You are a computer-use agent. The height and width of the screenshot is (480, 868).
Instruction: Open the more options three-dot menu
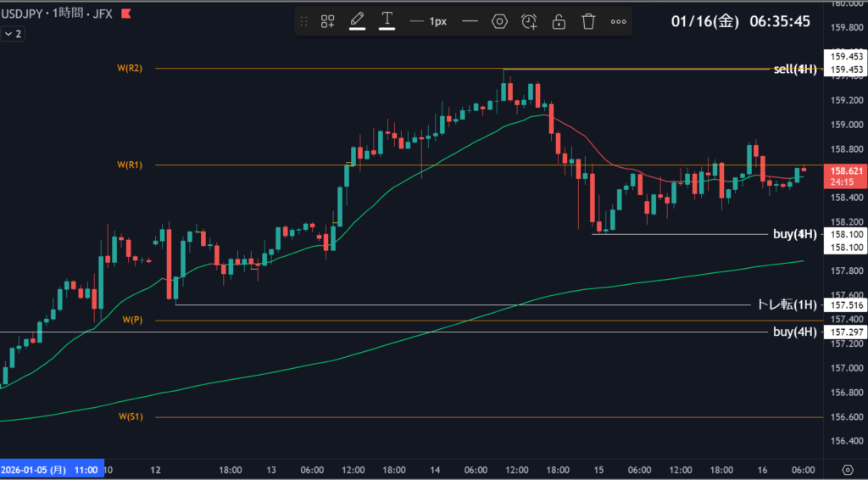[x=619, y=21]
